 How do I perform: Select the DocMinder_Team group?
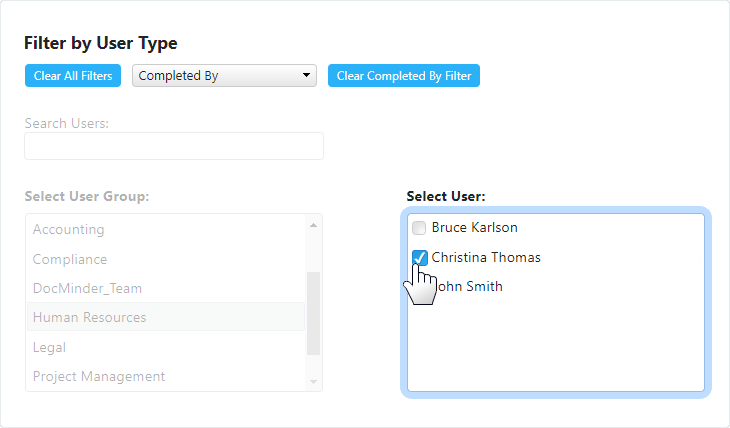coord(87,288)
